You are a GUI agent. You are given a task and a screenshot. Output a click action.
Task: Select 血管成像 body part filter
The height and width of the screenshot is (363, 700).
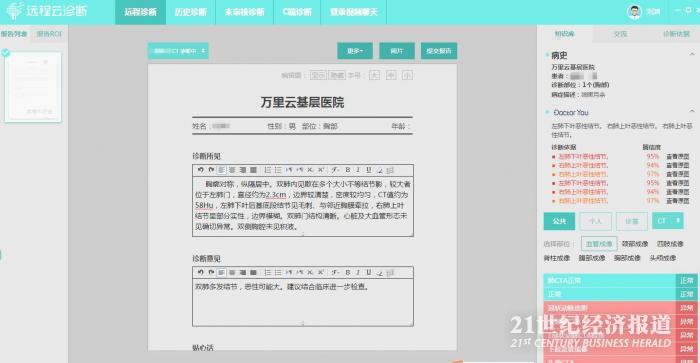coord(599,244)
